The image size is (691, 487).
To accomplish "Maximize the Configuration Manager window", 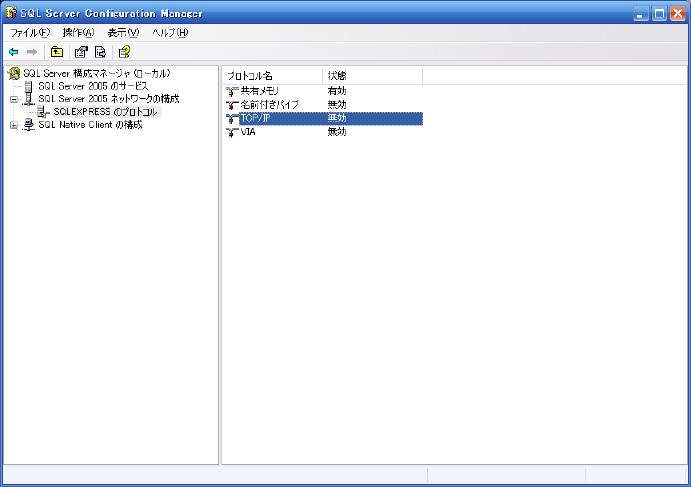I will [x=659, y=14].
